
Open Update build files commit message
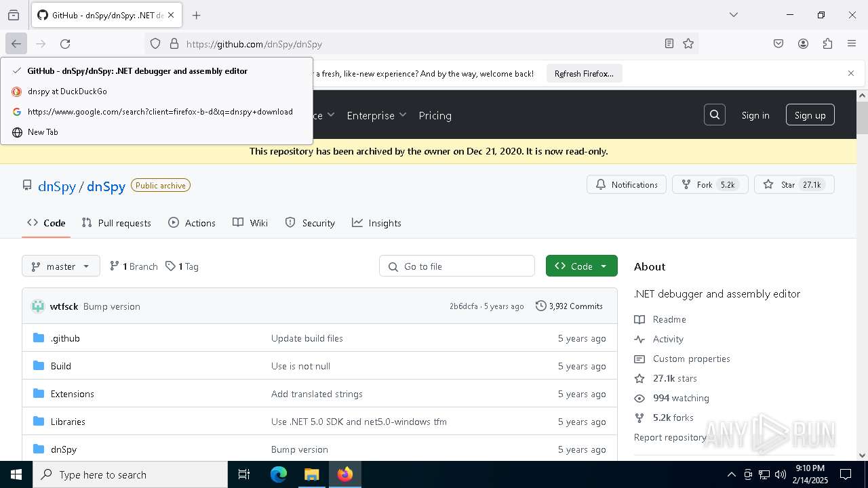307,338
